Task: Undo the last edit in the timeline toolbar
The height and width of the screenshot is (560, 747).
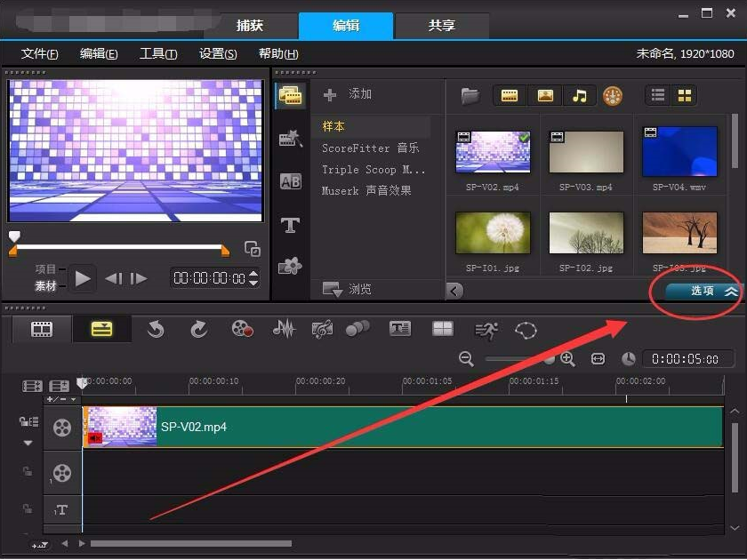Action: coord(156,328)
